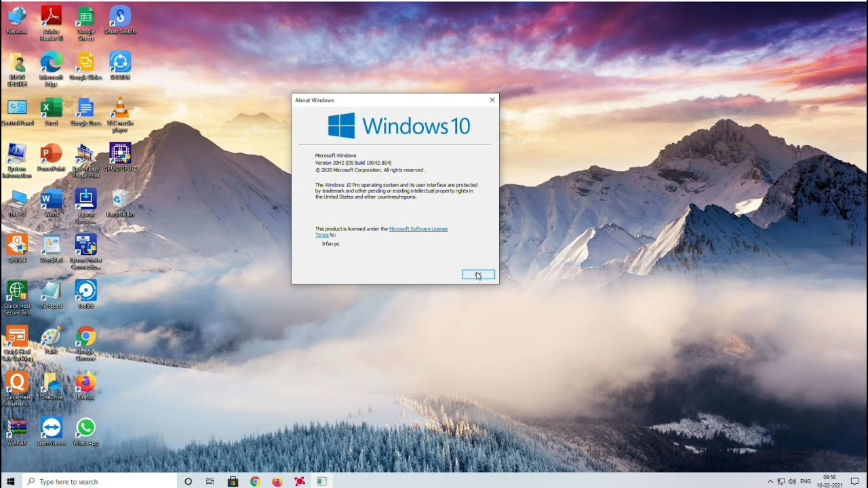Launch Quick Heal Secure Browse shortcut
The width and height of the screenshot is (868, 488).
point(17,298)
